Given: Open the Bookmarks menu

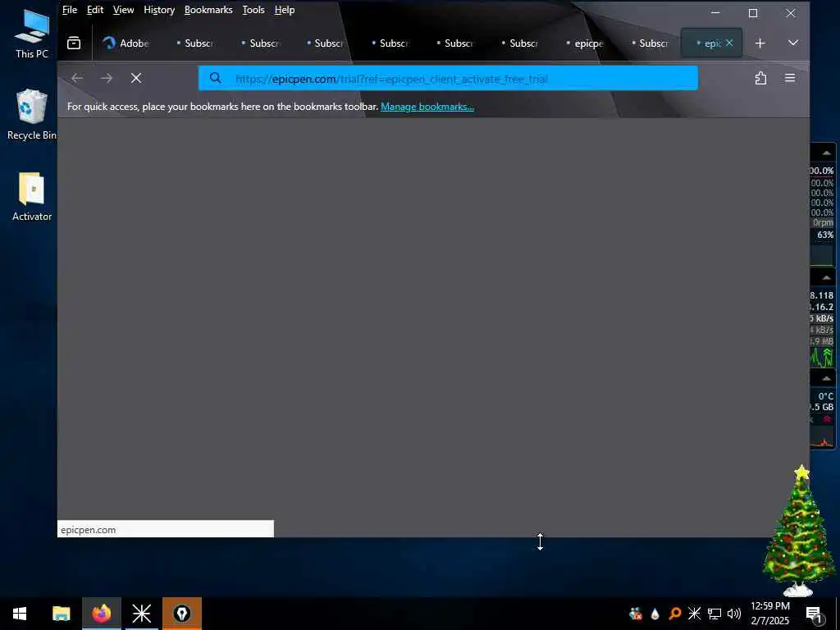Looking at the screenshot, I should tap(208, 10).
